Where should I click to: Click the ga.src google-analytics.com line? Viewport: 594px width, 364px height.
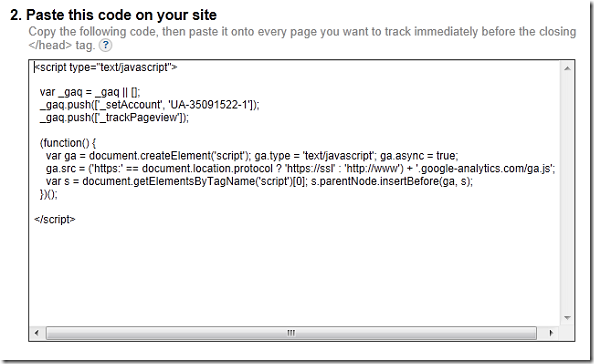click(x=300, y=169)
